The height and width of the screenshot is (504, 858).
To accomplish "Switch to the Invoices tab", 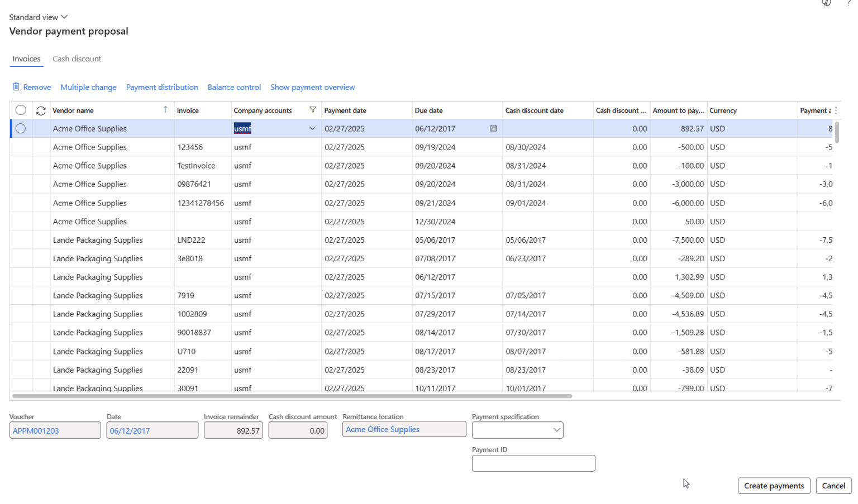I will [x=26, y=59].
